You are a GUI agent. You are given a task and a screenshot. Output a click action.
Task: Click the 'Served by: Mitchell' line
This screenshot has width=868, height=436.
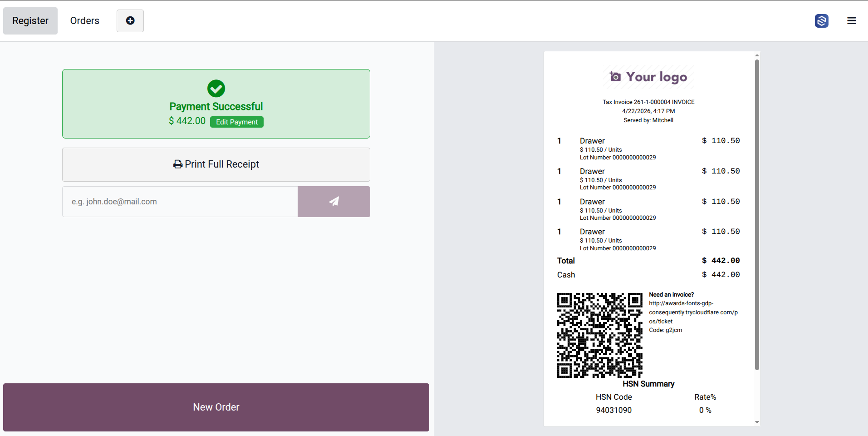tap(648, 120)
